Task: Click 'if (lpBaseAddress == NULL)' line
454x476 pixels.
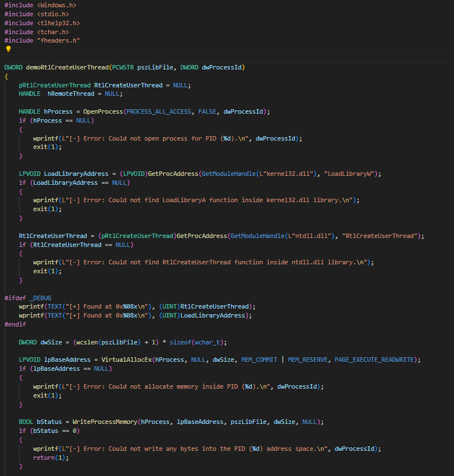Action: click(x=65, y=368)
